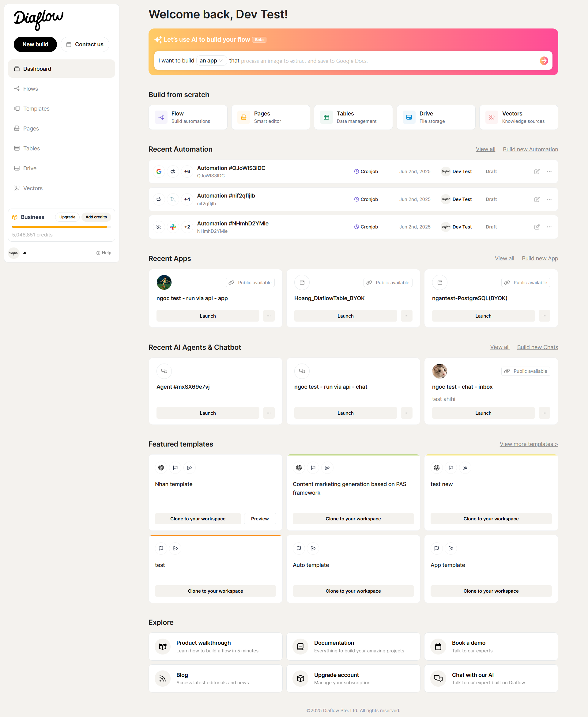The height and width of the screenshot is (717, 588).
Task: Open three-dot menu on Agent #mxSX69e7vj
Action: [x=268, y=413]
